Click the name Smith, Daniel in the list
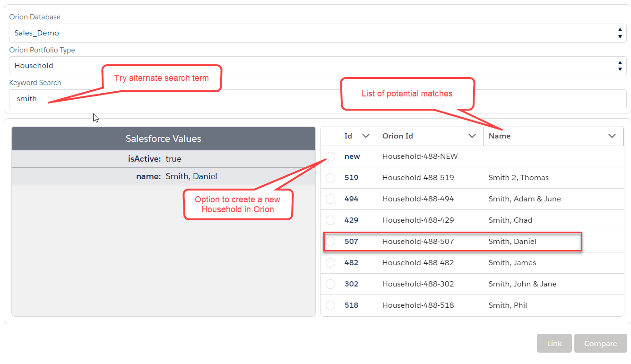 [512, 242]
